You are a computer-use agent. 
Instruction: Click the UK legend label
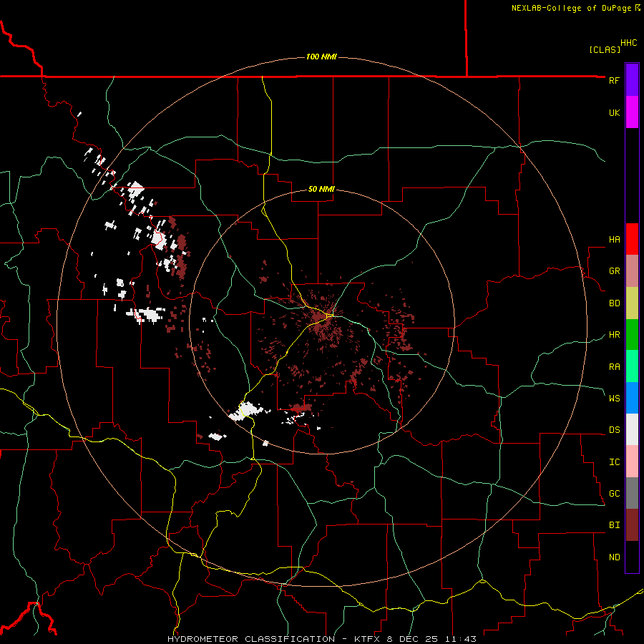pyautogui.click(x=614, y=112)
